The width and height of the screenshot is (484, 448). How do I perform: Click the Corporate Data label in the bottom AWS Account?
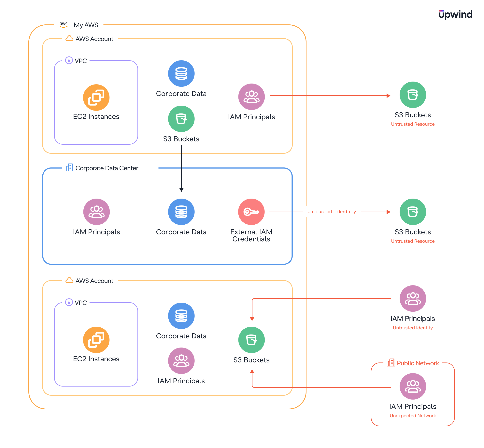[x=181, y=336]
